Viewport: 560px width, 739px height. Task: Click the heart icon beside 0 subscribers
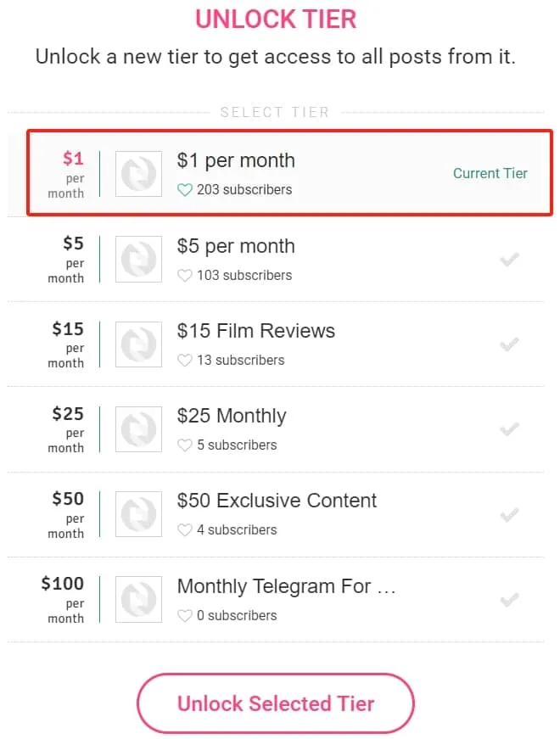tap(184, 615)
